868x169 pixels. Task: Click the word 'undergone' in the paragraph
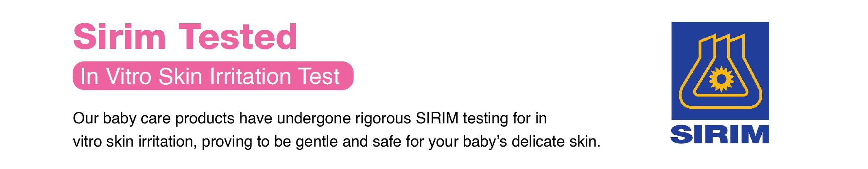point(314,119)
